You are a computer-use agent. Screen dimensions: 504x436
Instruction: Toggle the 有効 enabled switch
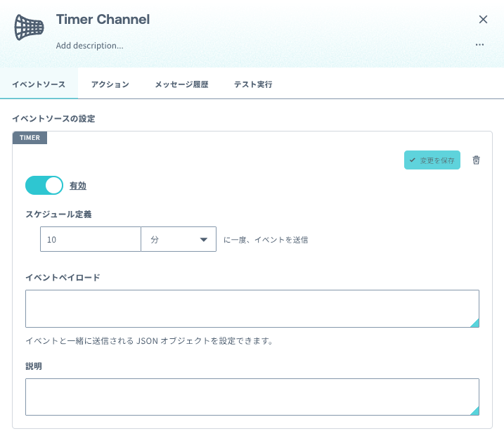pyautogui.click(x=44, y=185)
